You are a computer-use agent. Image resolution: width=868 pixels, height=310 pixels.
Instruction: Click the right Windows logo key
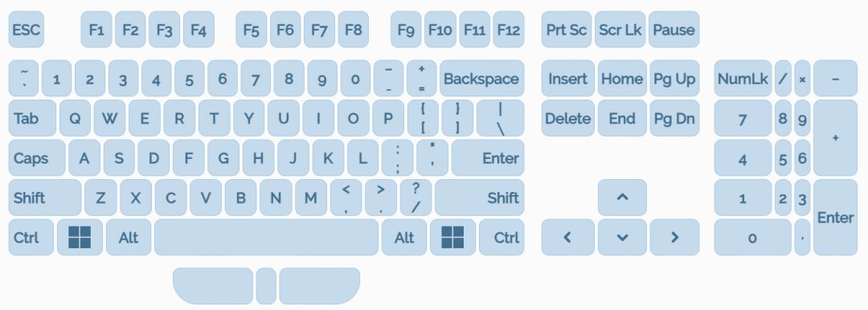pos(452,238)
